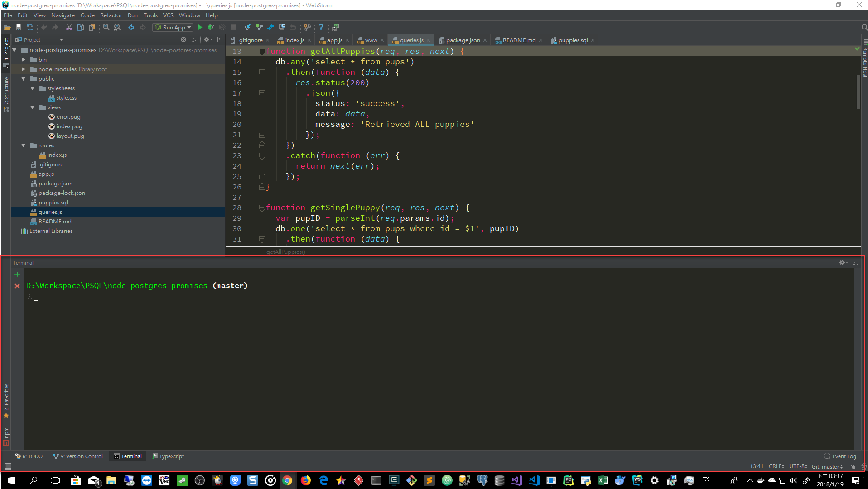Viewport: 868px width, 489px height.
Task: Open the VCS menu
Action: pyautogui.click(x=168, y=15)
